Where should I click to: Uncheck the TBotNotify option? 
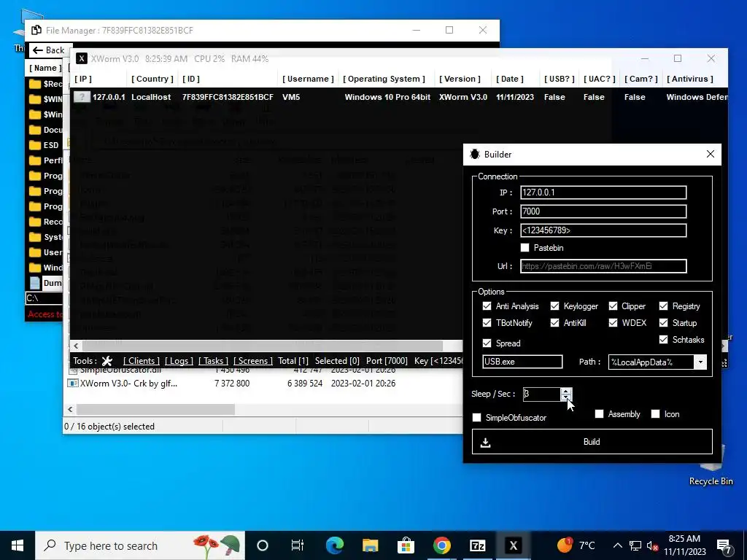click(x=487, y=322)
